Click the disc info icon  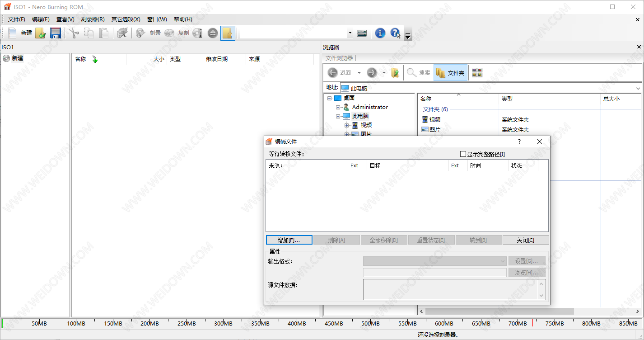197,33
